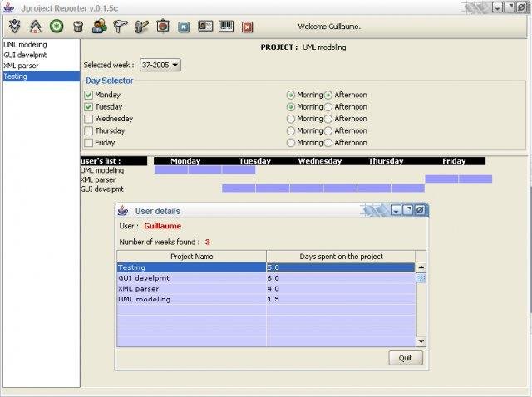
Task: Click the ID card toolbar icon
Action: pyautogui.click(x=205, y=26)
